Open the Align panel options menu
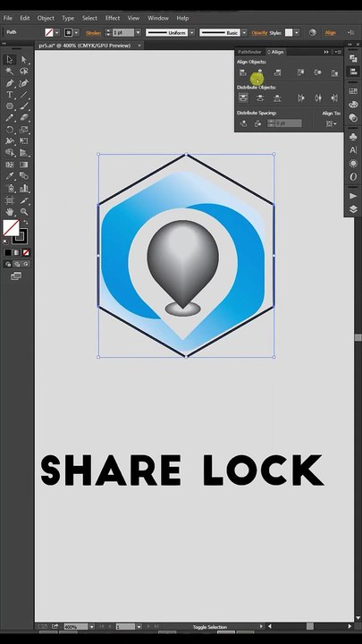This screenshot has width=362, height=644. point(338,52)
